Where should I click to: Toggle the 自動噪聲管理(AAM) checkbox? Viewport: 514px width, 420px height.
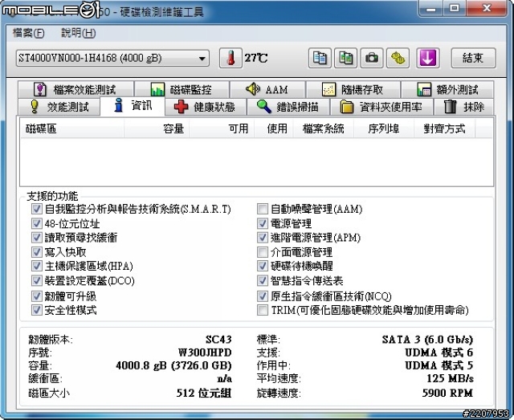[x=263, y=209]
